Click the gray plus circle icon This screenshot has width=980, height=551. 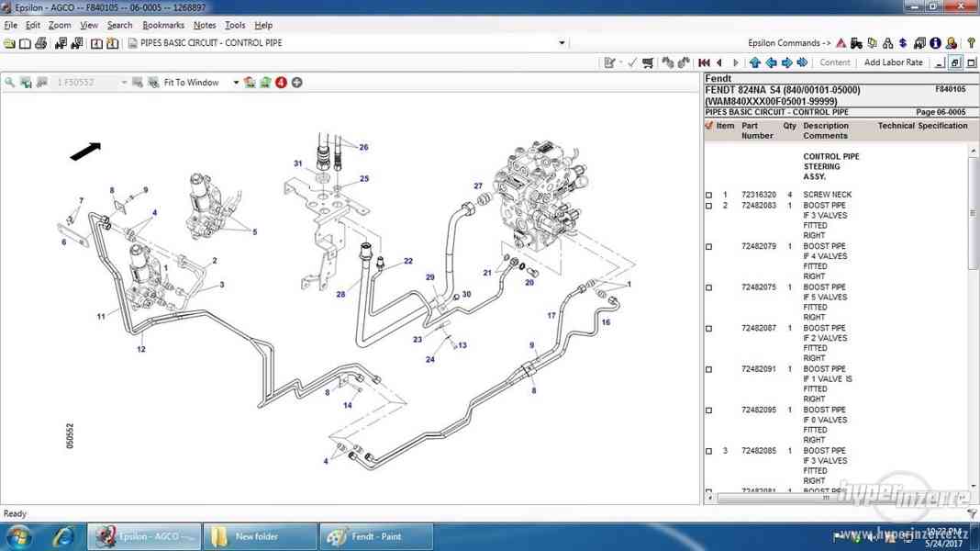pos(297,83)
